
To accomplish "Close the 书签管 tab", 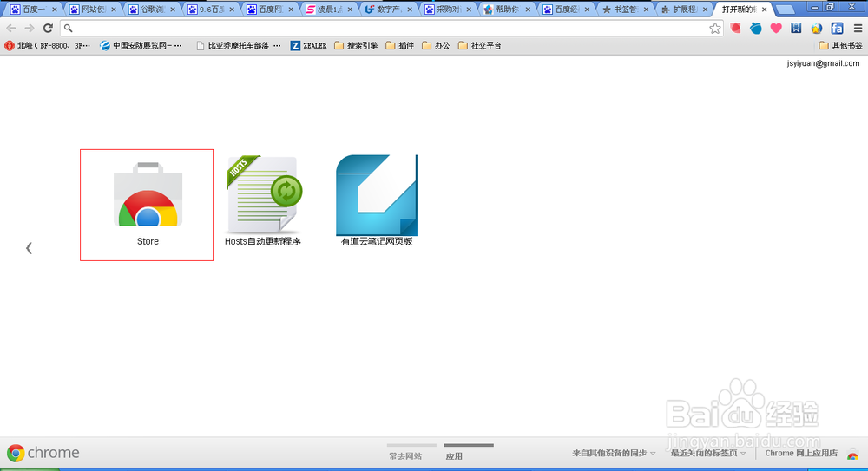I will point(646,10).
